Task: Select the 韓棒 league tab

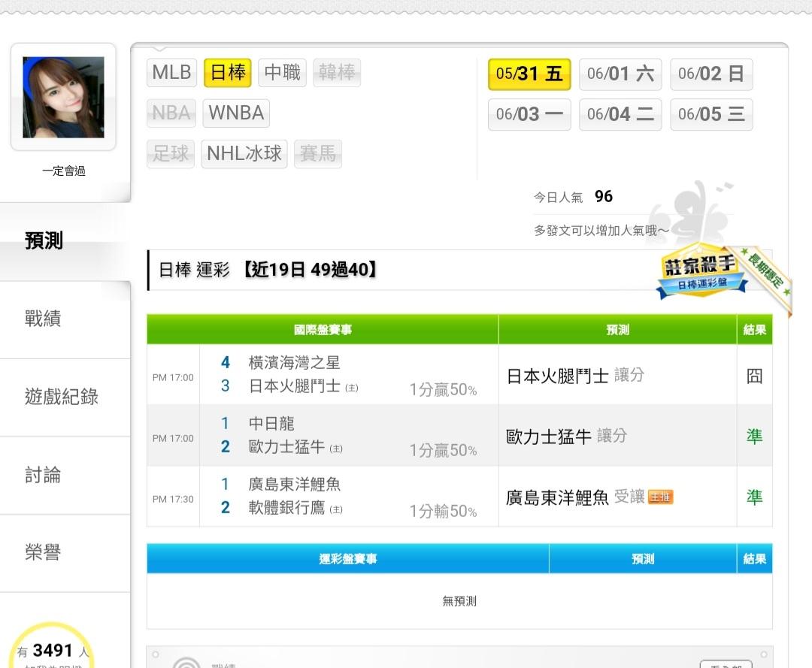Action: pyautogui.click(x=337, y=72)
